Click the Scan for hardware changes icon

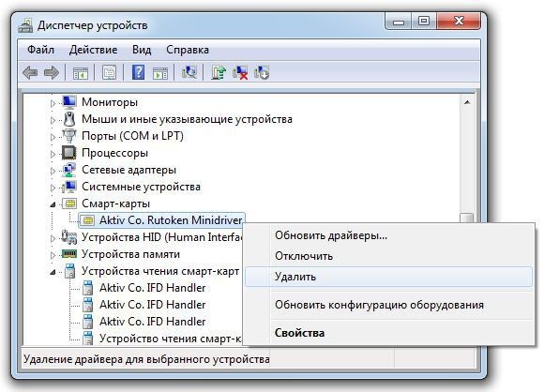coord(189,72)
